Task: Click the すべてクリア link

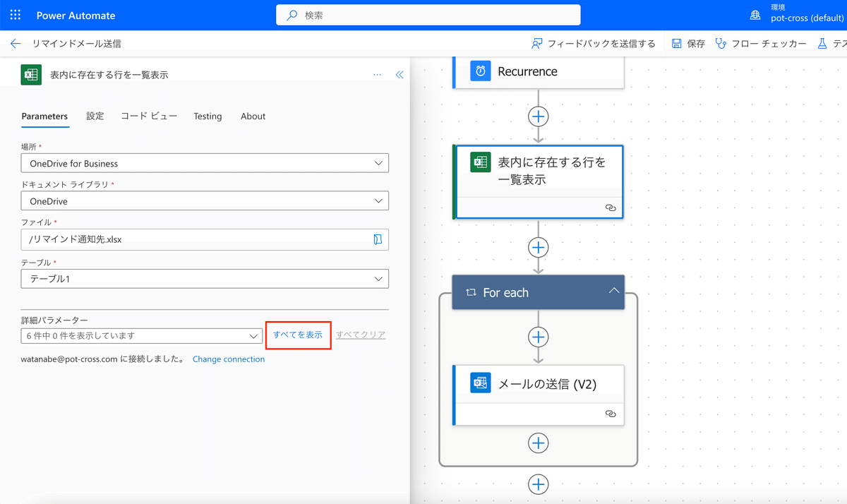Action: [361, 335]
